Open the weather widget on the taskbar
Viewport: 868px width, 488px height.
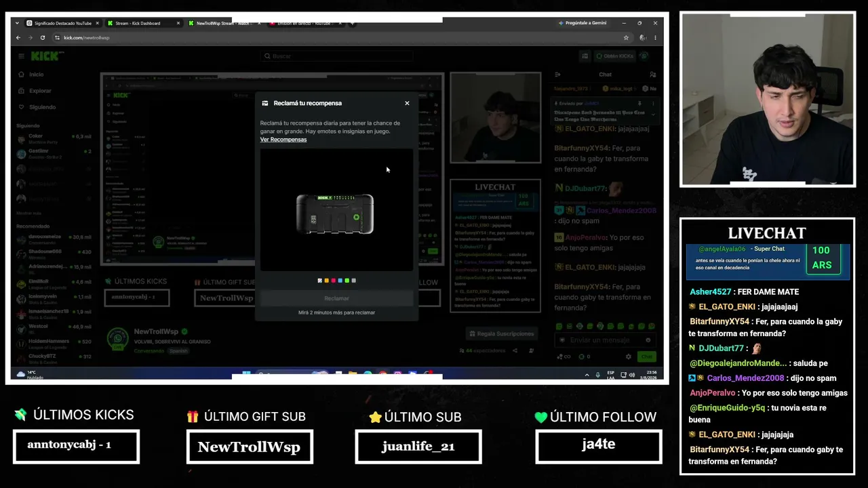[x=30, y=375]
